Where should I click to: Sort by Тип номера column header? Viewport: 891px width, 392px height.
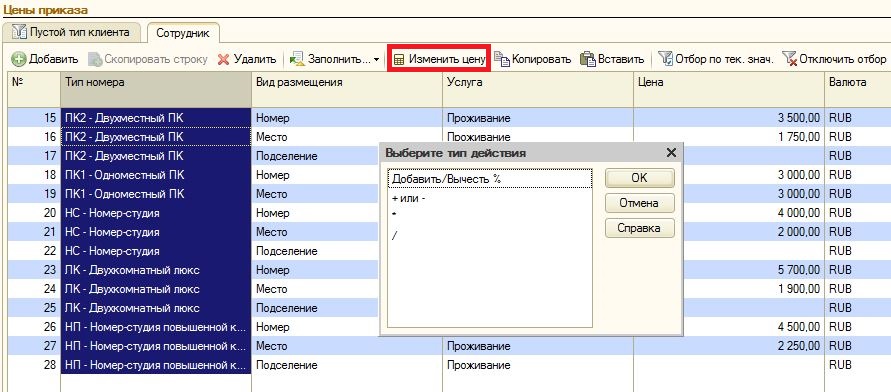click(x=155, y=89)
